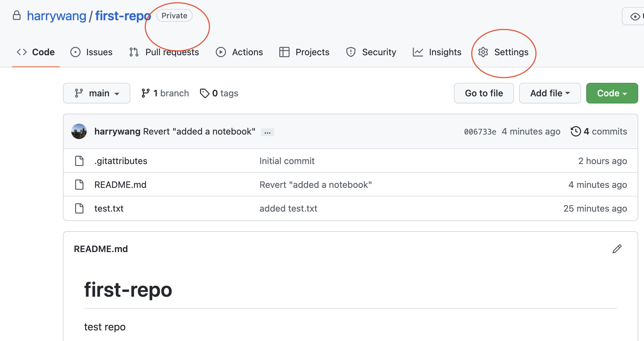Image resolution: width=644 pixels, height=341 pixels.
Task: Click the test.txt file icon
Action: coord(79,208)
